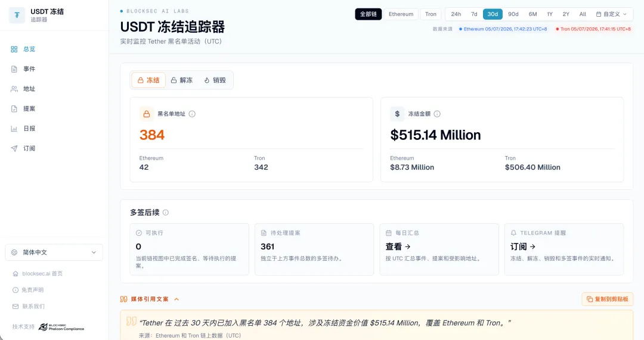Click the 地址 people icon
Image resolution: width=644 pixels, height=340 pixels.
point(14,89)
